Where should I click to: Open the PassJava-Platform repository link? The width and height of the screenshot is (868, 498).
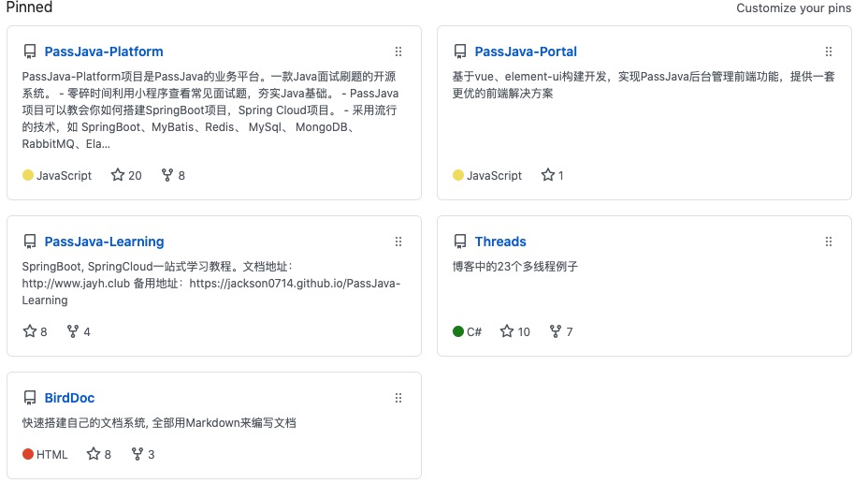point(104,51)
